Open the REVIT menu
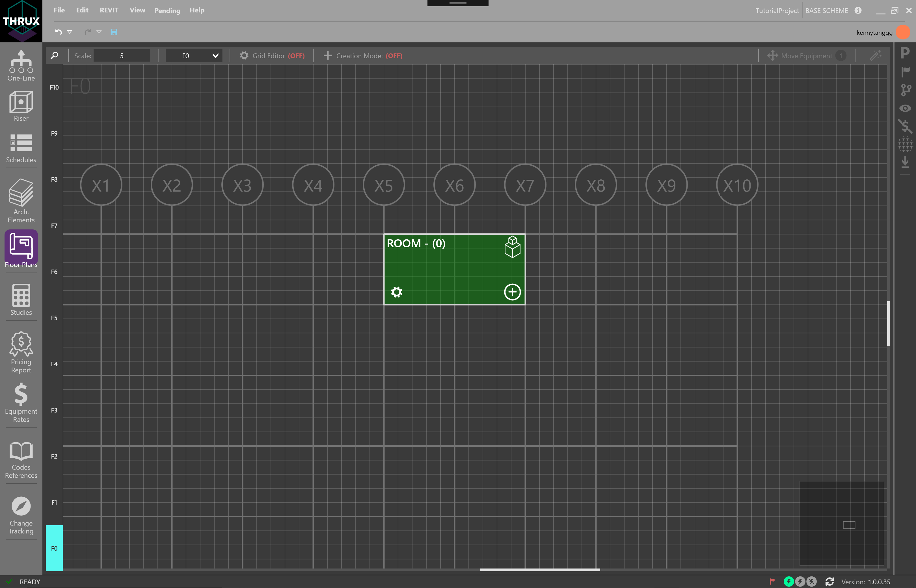The image size is (916, 588). click(109, 10)
